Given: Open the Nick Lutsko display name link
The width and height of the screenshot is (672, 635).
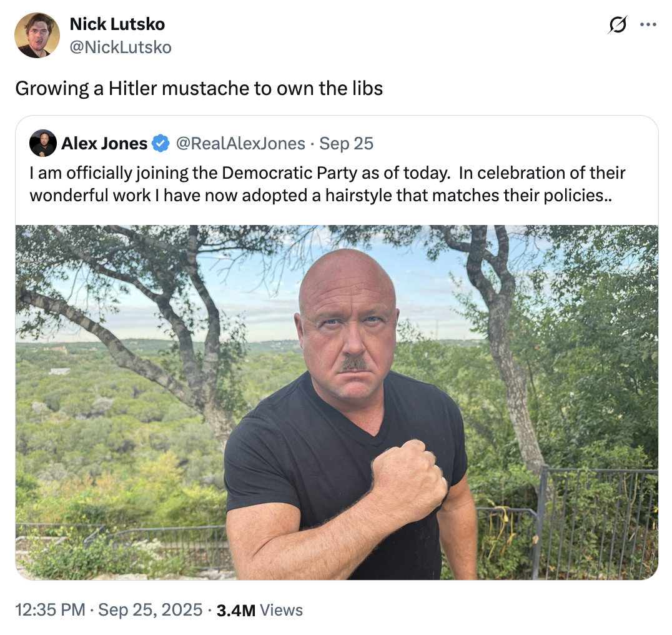Looking at the screenshot, I should [117, 24].
